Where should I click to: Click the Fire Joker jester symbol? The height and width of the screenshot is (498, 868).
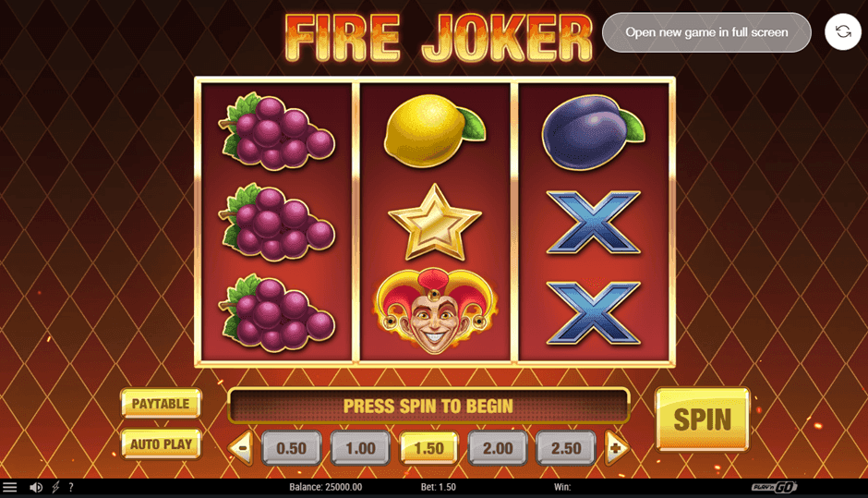point(435,310)
